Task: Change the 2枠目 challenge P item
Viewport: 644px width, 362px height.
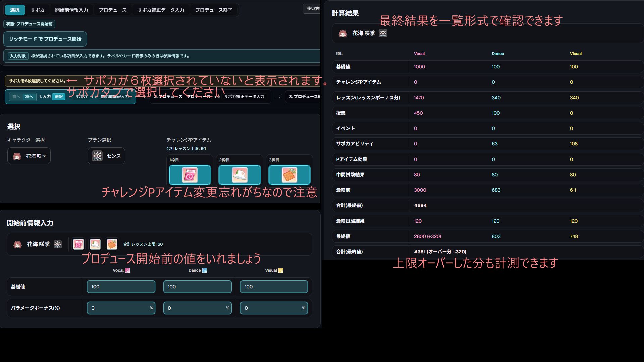Action: [239, 175]
